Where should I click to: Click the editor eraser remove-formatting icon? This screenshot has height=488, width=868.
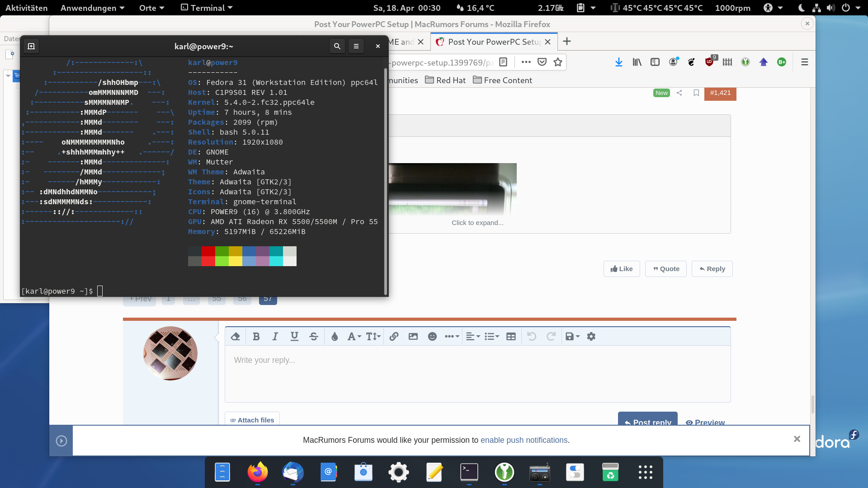[235, 337]
